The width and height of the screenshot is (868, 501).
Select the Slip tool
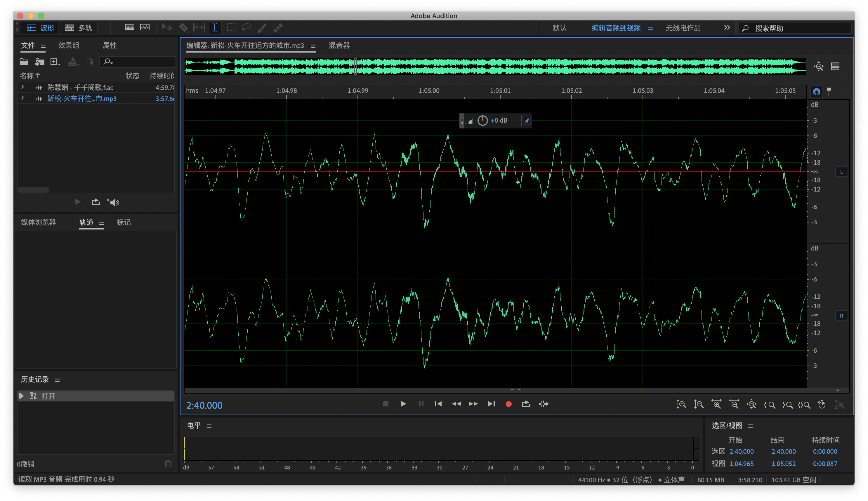coord(199,27)
